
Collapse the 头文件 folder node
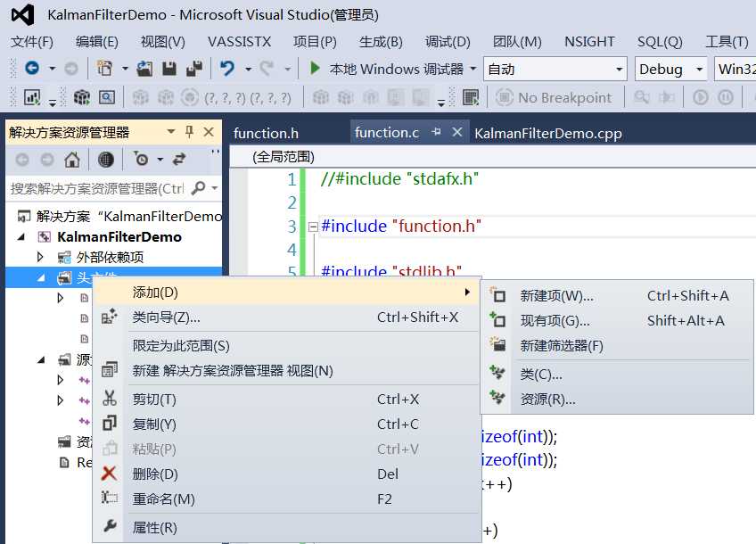42,277
